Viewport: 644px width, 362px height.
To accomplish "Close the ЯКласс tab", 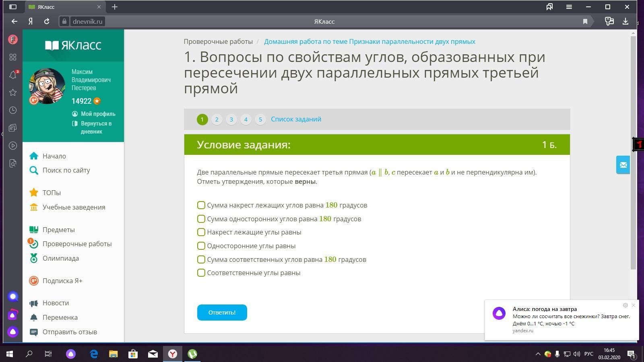I will click(x=99, y=7).
